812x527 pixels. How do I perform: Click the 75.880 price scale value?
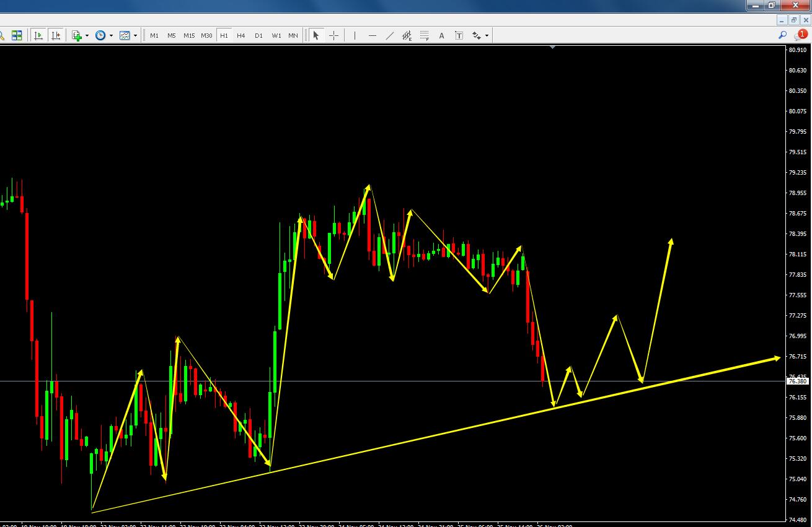pos(797,418)
